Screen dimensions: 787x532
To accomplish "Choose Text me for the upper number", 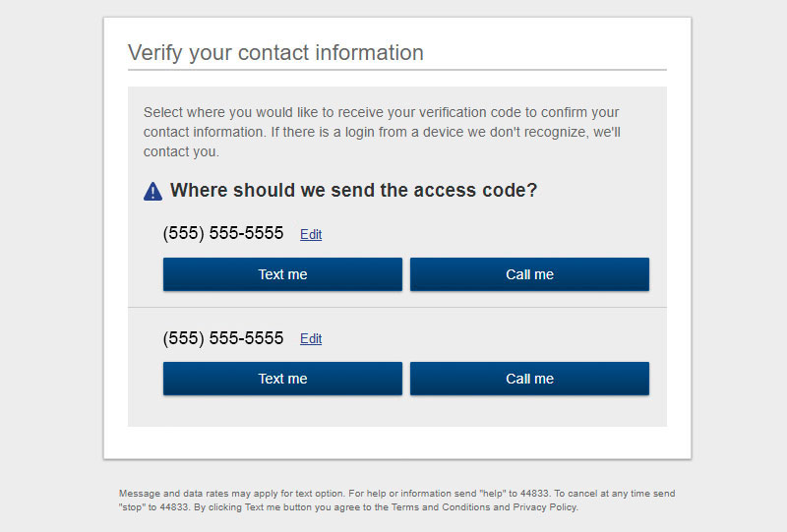I will click(282, 274).
